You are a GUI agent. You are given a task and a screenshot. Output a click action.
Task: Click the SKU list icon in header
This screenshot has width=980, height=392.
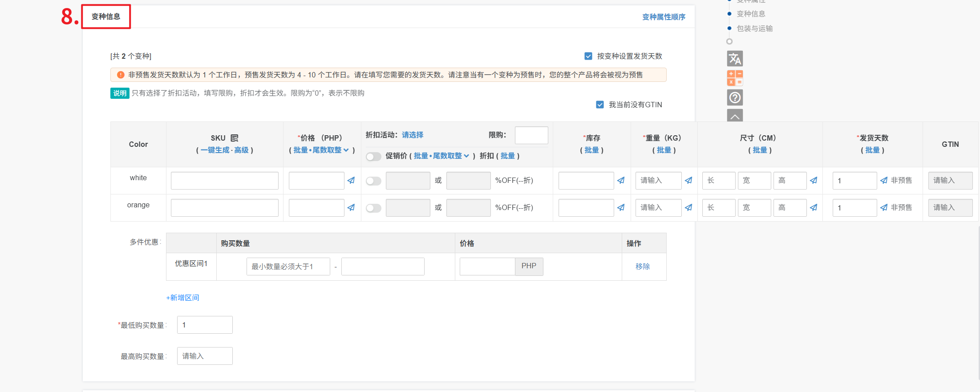235,138
